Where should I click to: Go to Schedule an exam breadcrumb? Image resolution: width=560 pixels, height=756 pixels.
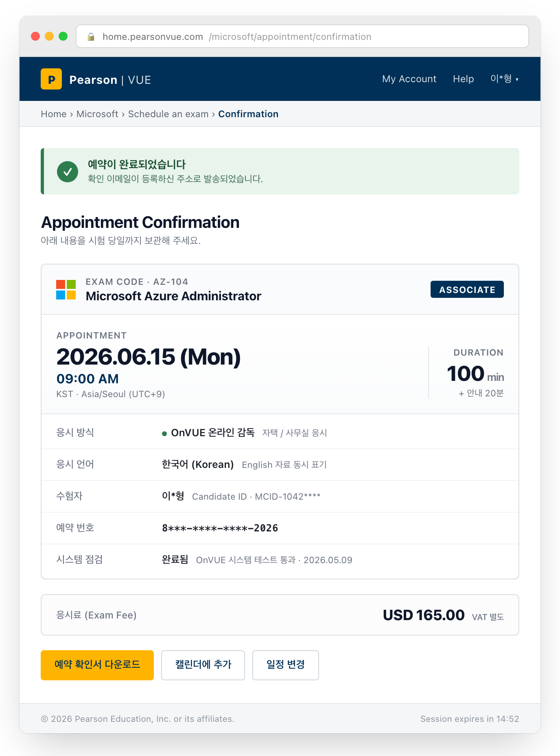168,114
